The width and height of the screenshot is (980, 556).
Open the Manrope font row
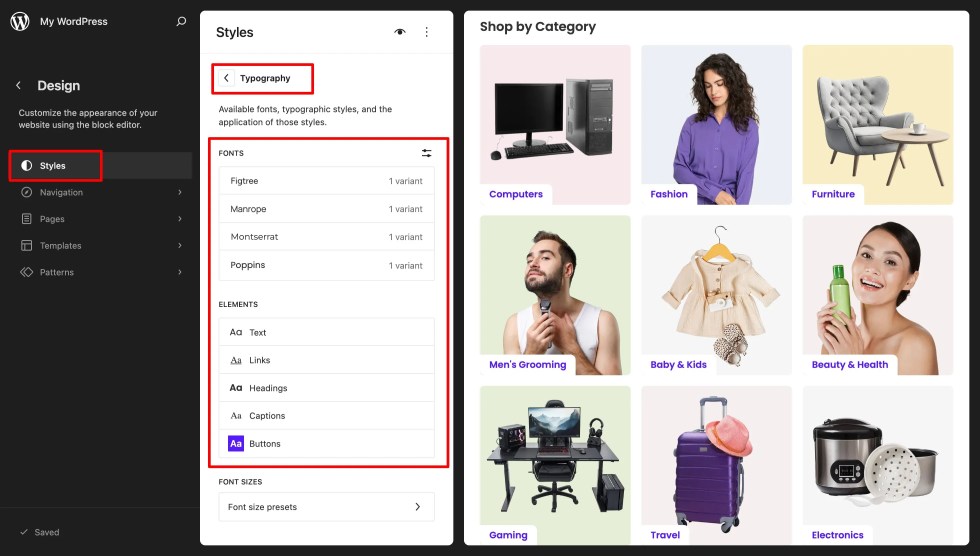click(x=326, y=209)
